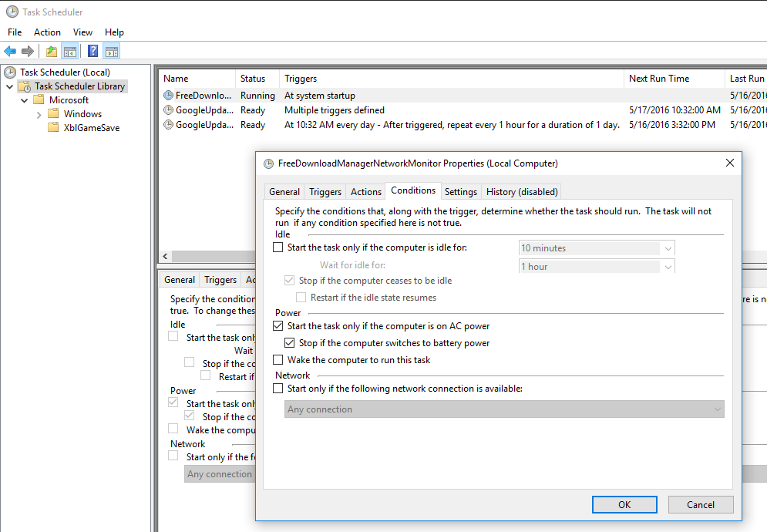Open the Action menu

(48, 32)
